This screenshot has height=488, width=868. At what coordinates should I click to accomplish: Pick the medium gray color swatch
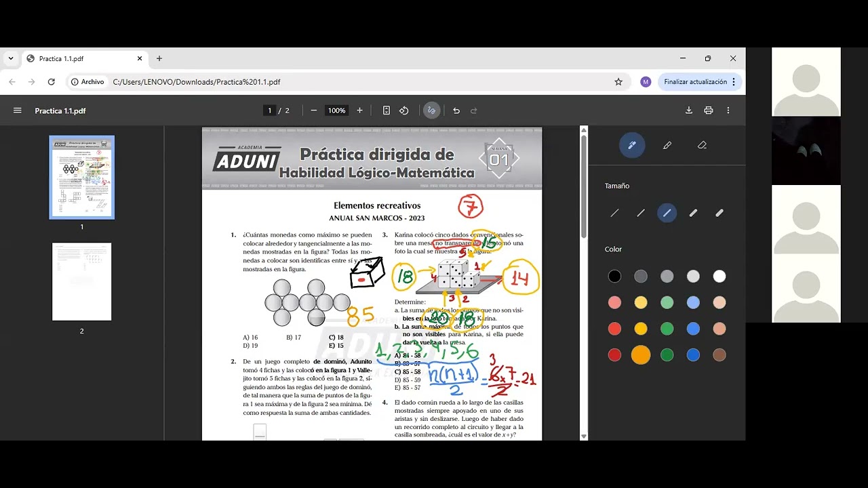pyautogui.click(x=667, y=276)
